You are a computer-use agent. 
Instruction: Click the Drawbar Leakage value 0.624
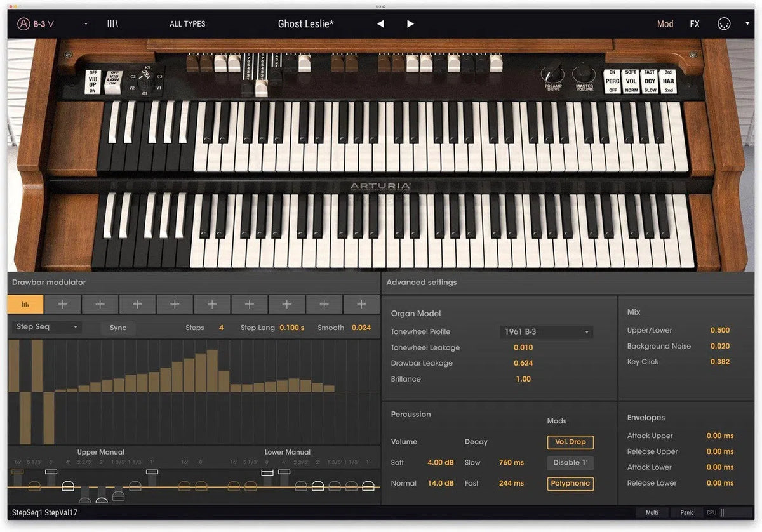tap(523, 364)
